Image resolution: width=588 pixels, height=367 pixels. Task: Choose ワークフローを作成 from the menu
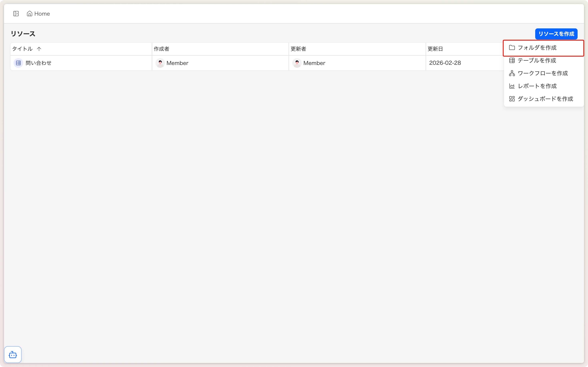[543, 73]
